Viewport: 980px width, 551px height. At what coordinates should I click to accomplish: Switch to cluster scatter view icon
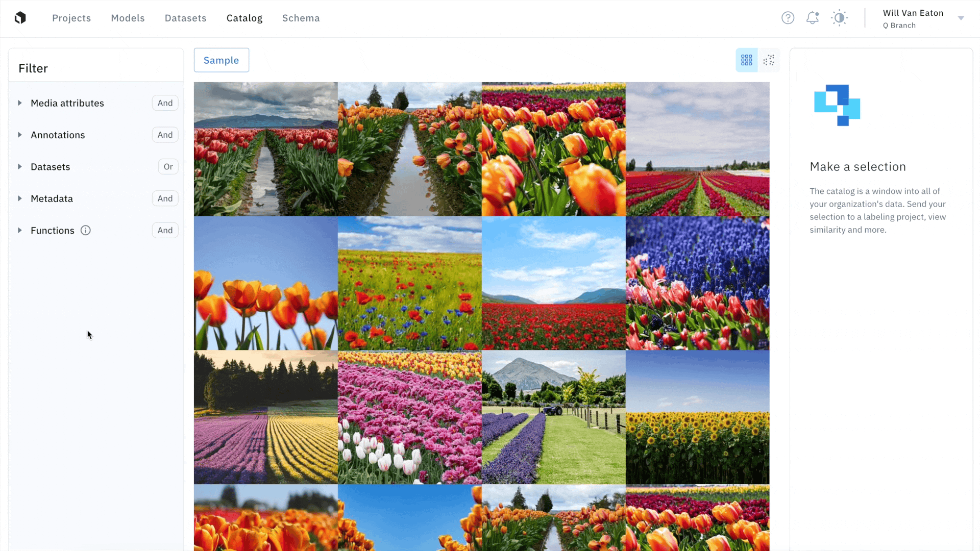point(769,60)
